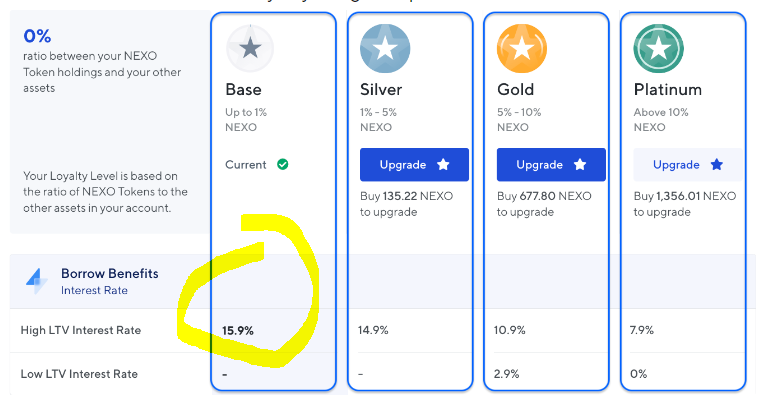The image size is (776, 395).
Task: Click the Gold 2.9% Low LTV rate
Action: 506,374
